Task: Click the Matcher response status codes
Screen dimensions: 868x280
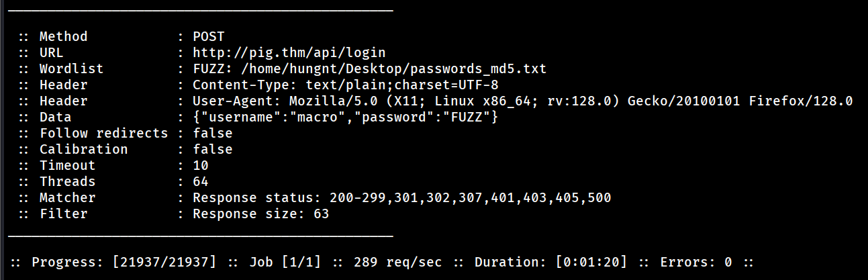Action: pyautogui.click(x=401, y=197)
